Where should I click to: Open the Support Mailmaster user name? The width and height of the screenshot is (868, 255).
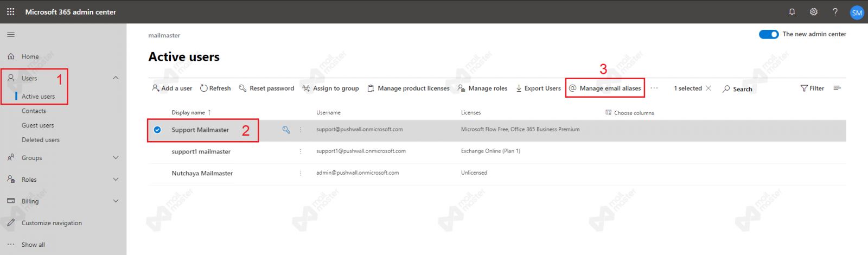[200, 130]
